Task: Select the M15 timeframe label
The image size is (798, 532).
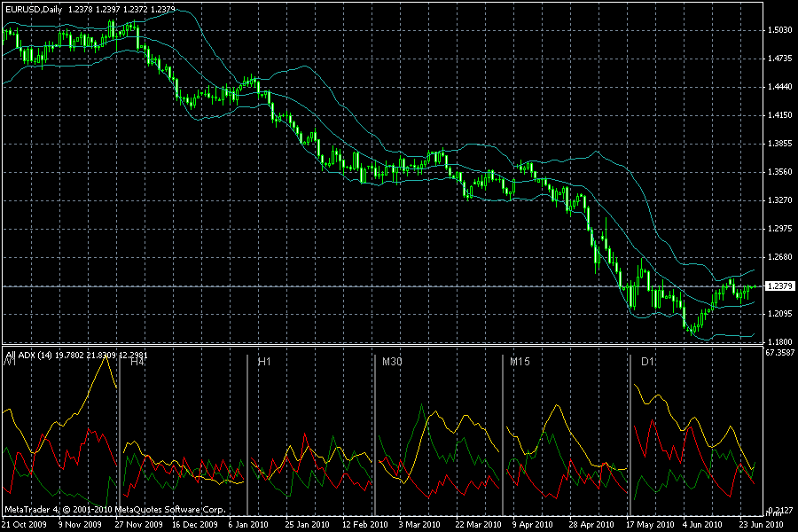Action: coord(520,362)
